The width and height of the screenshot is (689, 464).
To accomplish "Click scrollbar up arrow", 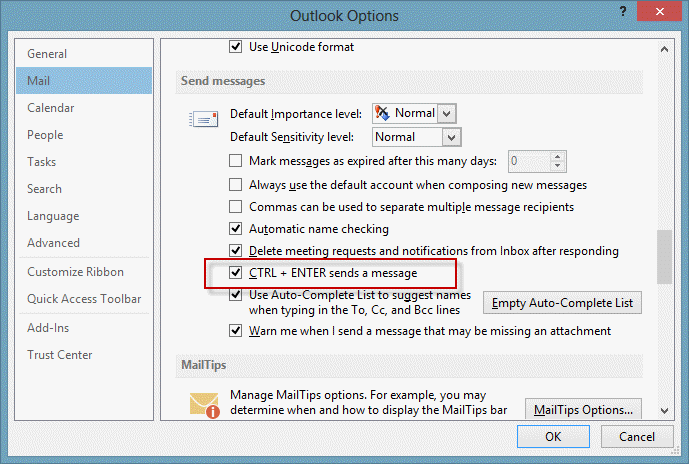I will point(664,49).
